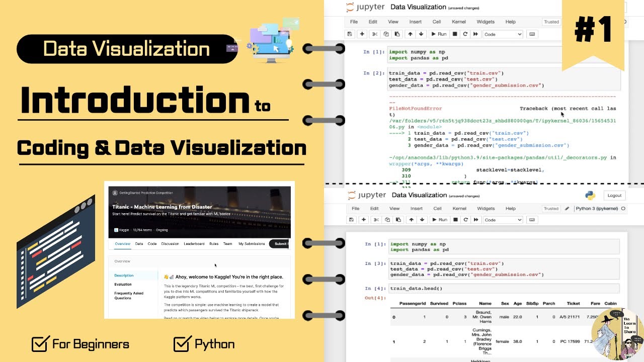The image size is (644, 362).
Task: Move cell down arrow in lower Jupyter toolbar
Action: (x=422, y=220)
